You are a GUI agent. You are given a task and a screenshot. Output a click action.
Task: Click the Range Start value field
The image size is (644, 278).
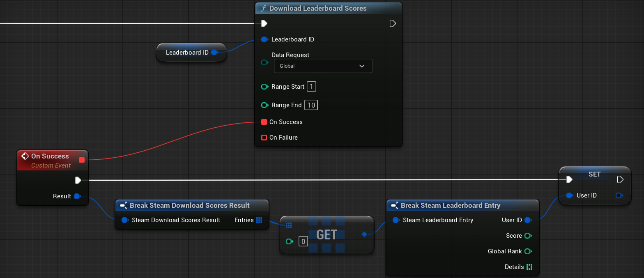(311, 87)
